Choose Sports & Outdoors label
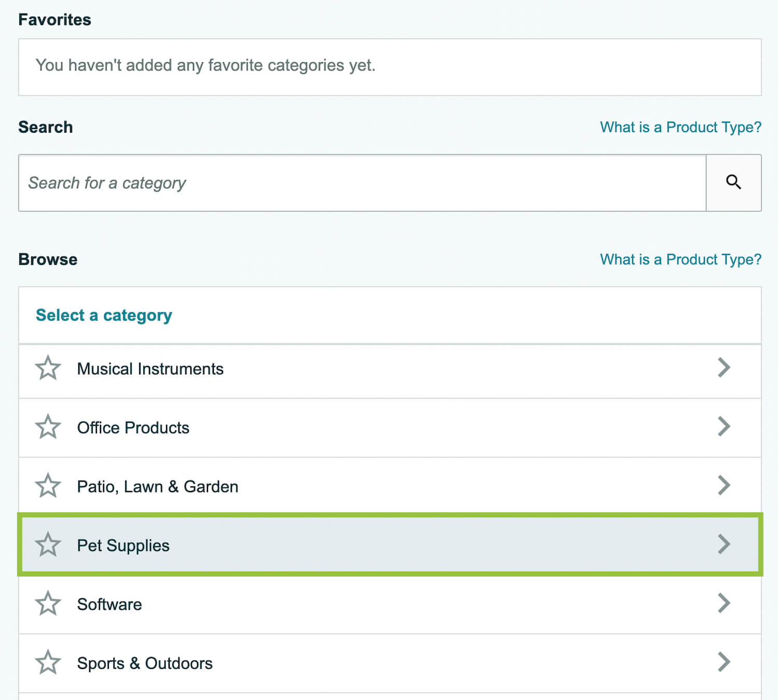 (145, 663)
